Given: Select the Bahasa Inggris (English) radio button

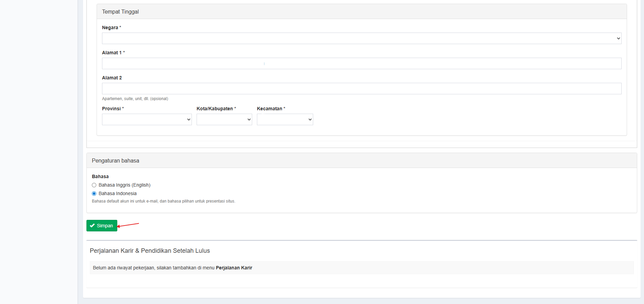Looking at the screenshot, I should click(x=94, y=185).
